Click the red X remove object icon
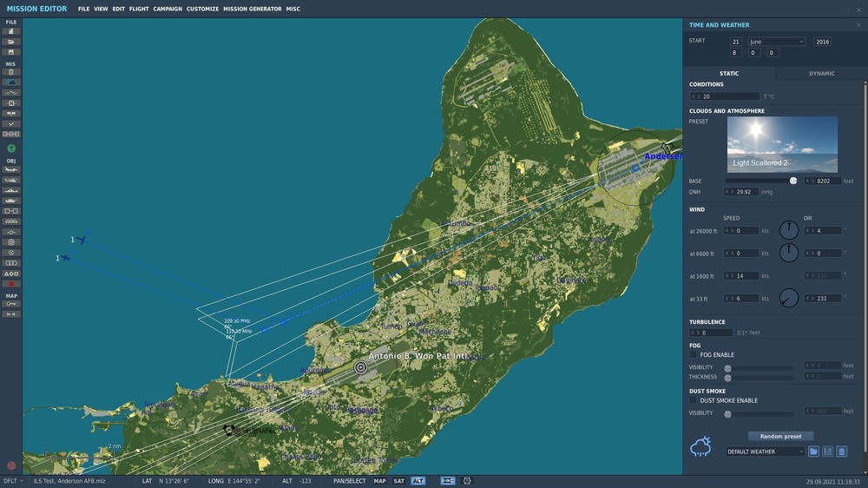This screenshot has height=488, width=868. pyautogui.click(x=11, y=284)
